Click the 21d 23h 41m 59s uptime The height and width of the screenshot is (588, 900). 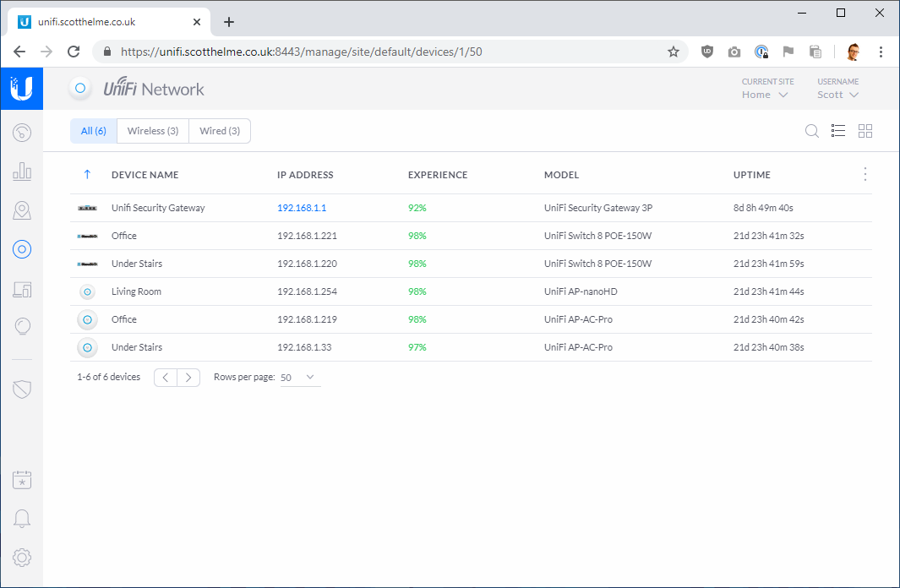pos(768,264)
